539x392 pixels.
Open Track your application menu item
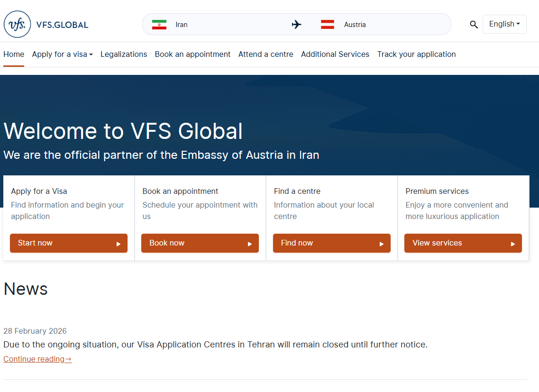pyautogui.click(x=416, y=55)
